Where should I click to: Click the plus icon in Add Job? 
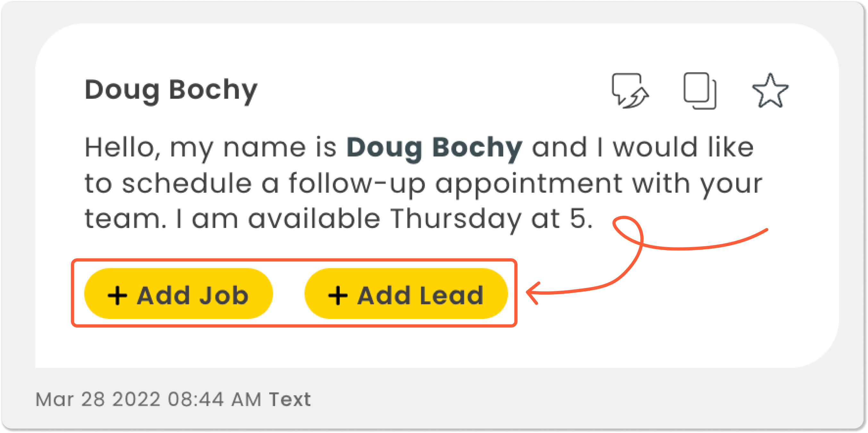[x=117, y=296]
